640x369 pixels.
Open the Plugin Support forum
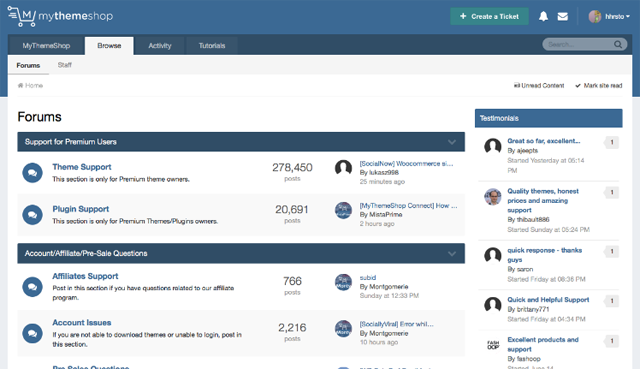coord(80,209)
